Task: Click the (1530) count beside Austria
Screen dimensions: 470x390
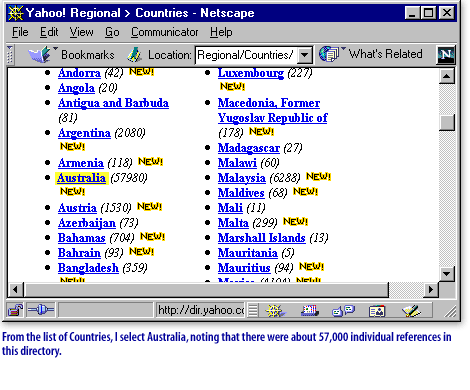Action: [x=116, y=208]
